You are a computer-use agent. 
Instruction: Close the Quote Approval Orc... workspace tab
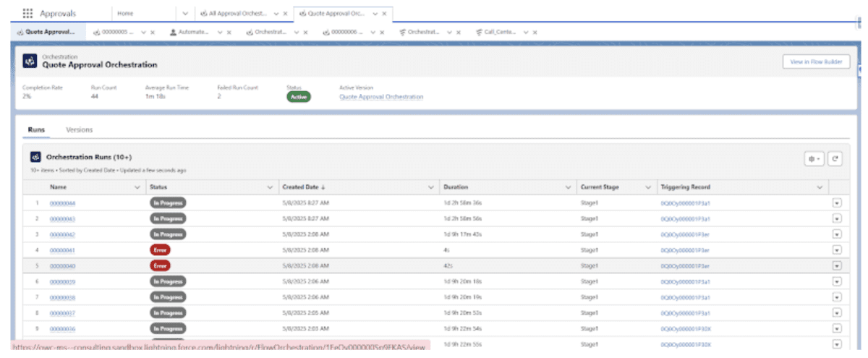[x=385, y=13]
